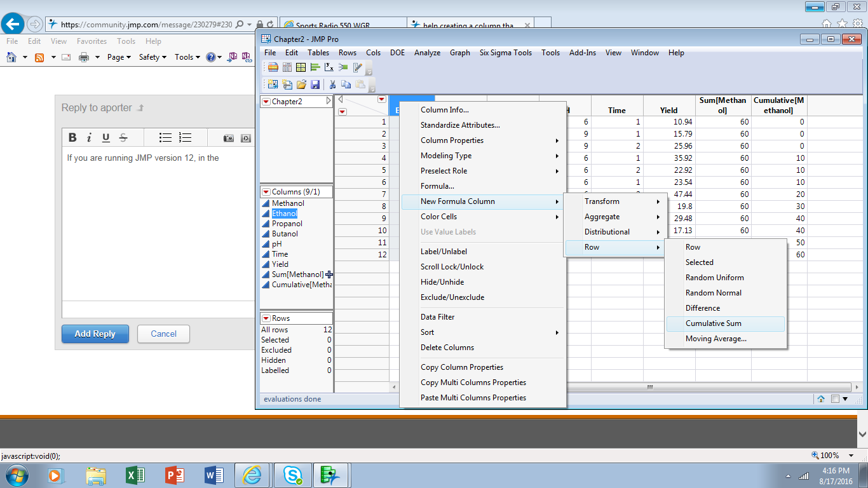Open the Columns panel red triangle menu
The width and height of the screenshot is (868, 488).
point(266,192)
